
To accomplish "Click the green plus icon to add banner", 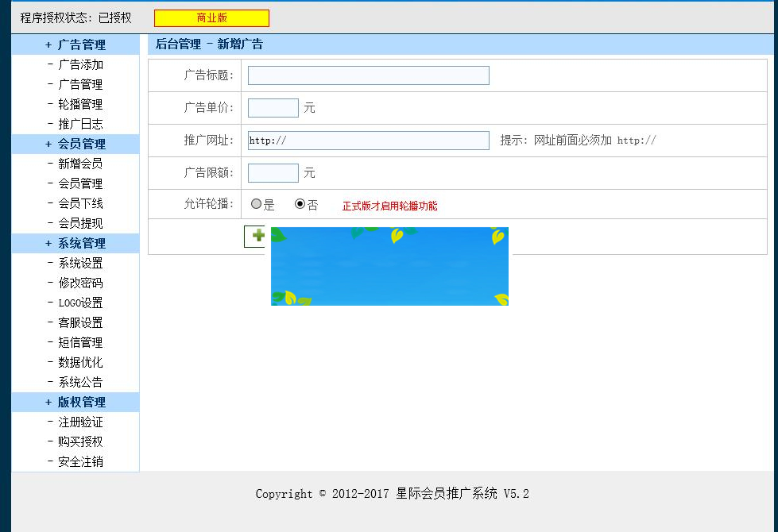I will pyautogui.click(x=256, y=236).
